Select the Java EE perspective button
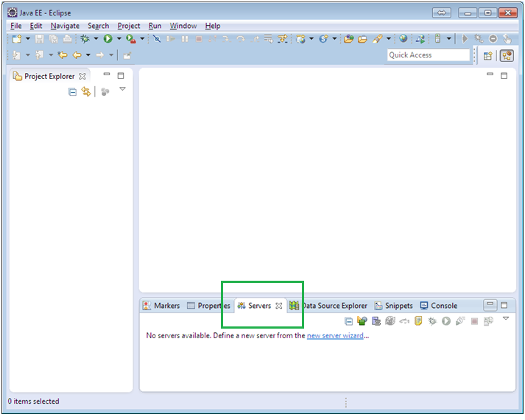This screenshot has width=525, height=420. (507, 55)
